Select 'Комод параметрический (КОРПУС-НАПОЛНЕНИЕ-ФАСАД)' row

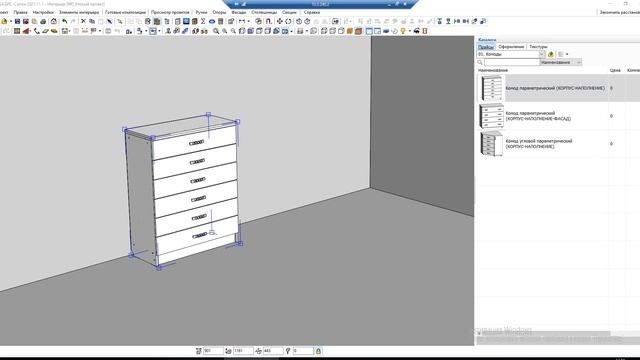[x=558, y=116]
